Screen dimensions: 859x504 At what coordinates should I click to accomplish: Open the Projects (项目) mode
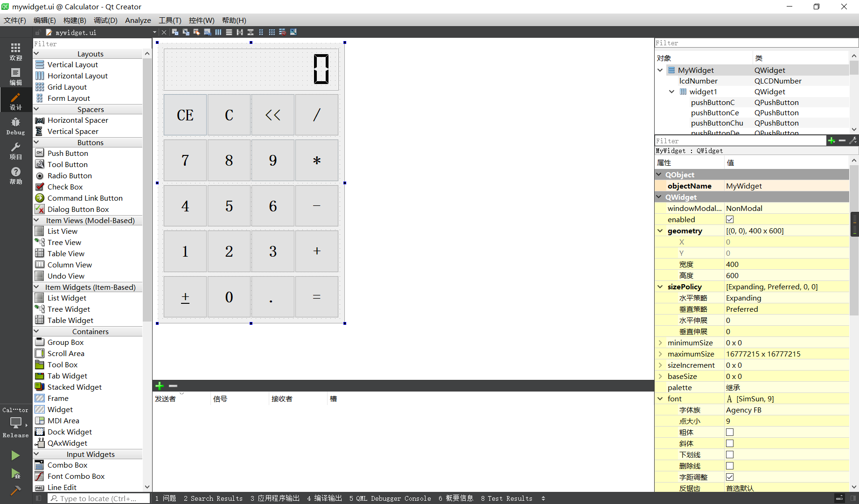point(16,151)
